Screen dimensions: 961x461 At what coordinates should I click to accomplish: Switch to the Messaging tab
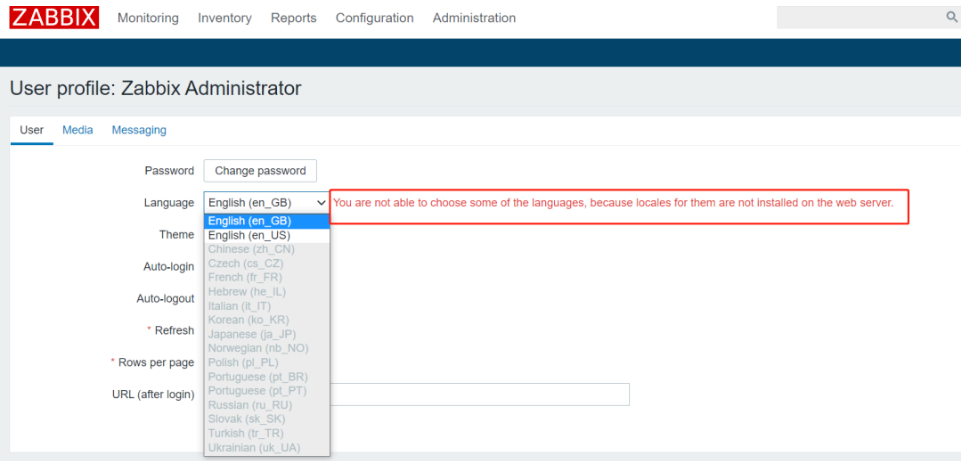click(139, 130)
